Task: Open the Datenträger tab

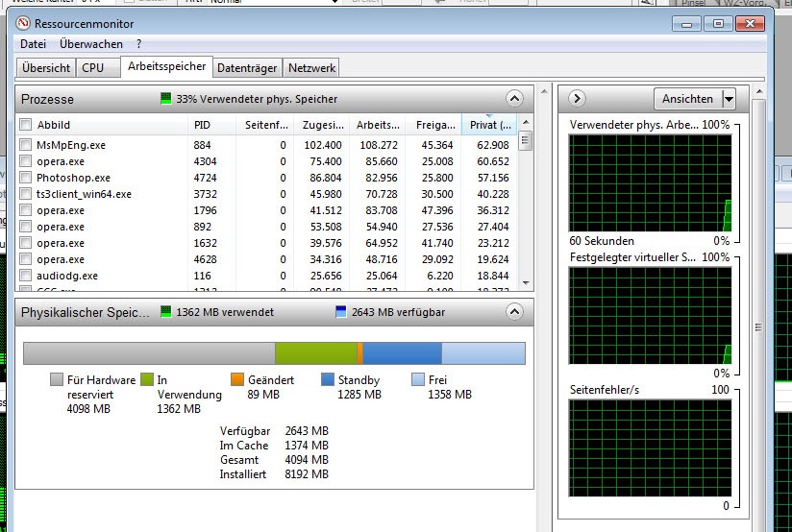Action: click(x=247, y=68)
